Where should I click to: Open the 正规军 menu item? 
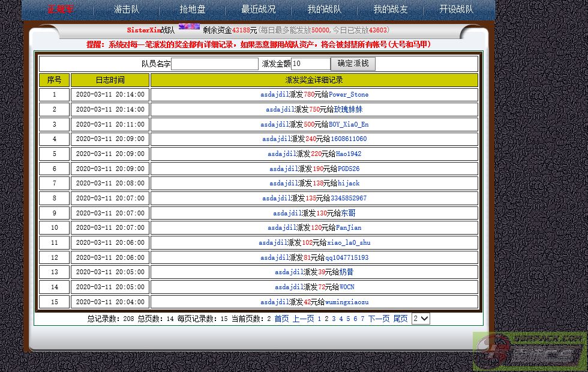point(61,10)
